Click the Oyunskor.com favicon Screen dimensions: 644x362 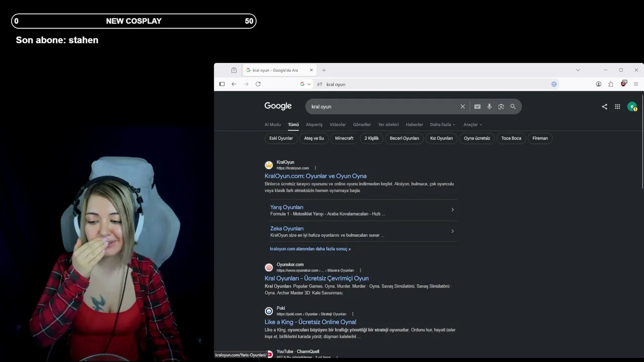(269, 267)
